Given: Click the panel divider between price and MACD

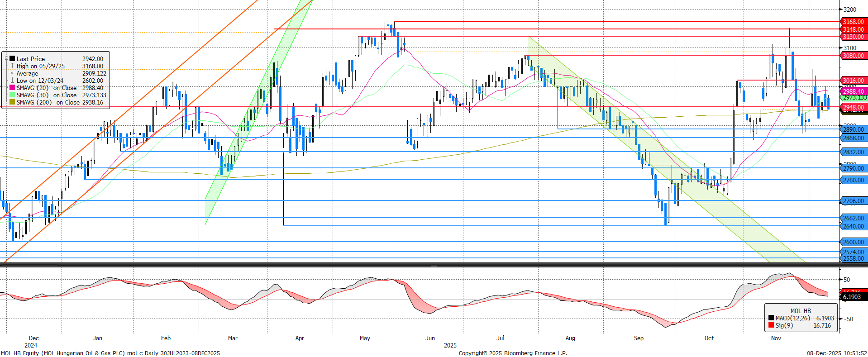Looking at the screenshot, I should pyautogui.click(x=434, y=265).
